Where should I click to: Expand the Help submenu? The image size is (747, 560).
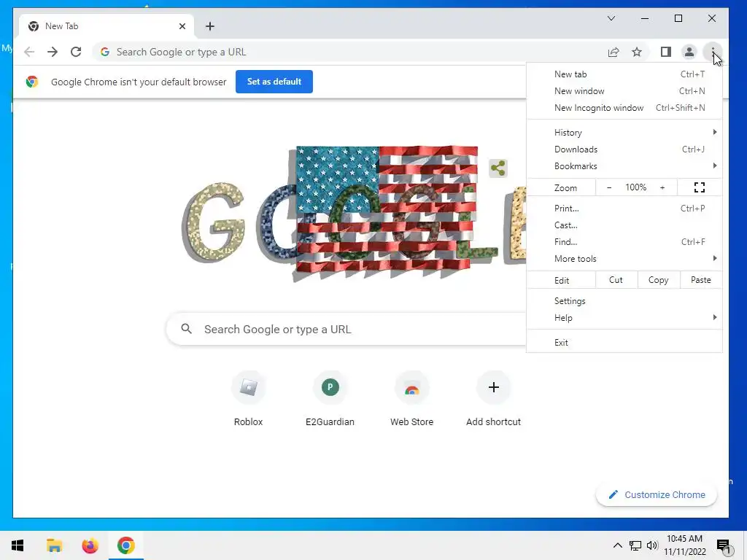point(624,318)
